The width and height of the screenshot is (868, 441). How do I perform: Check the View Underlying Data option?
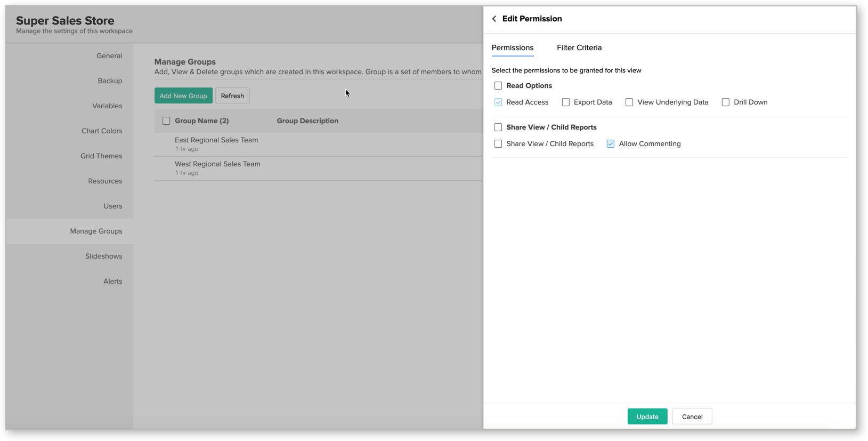(x=629, y=102)
